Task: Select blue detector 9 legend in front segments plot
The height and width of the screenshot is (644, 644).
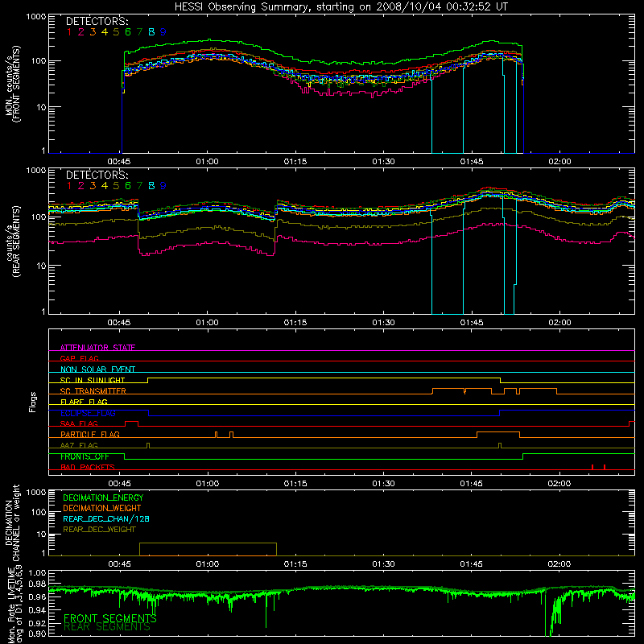Action: [x=163, y=32]
